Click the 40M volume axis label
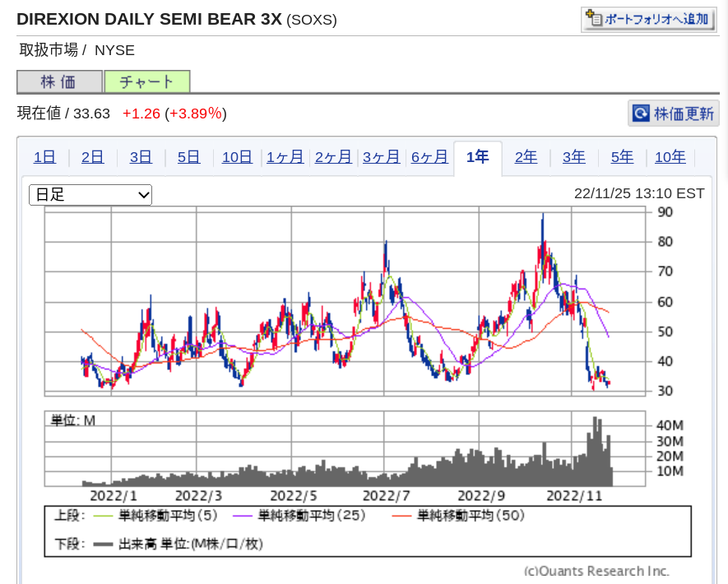728x584 pixels. [670, 425]
